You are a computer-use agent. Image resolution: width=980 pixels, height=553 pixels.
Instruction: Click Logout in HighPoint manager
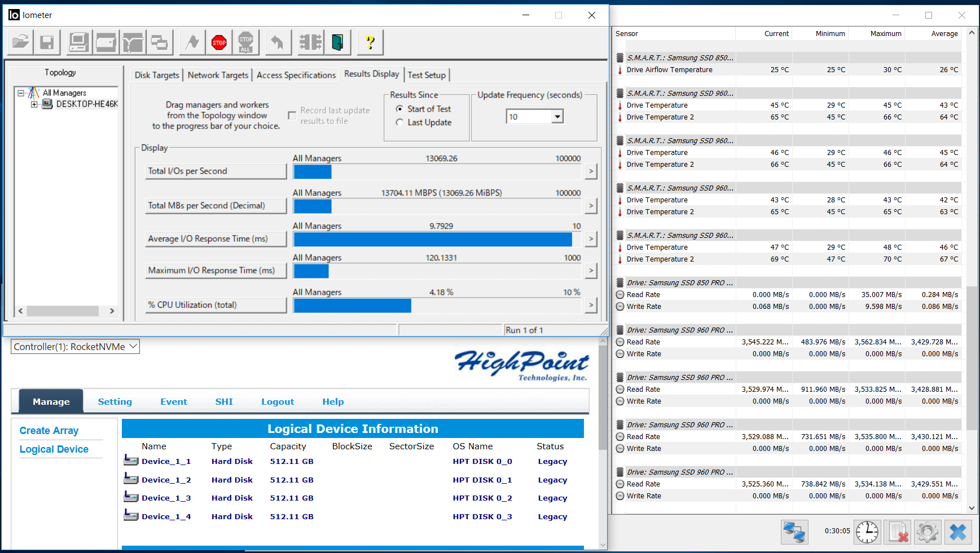278,401
